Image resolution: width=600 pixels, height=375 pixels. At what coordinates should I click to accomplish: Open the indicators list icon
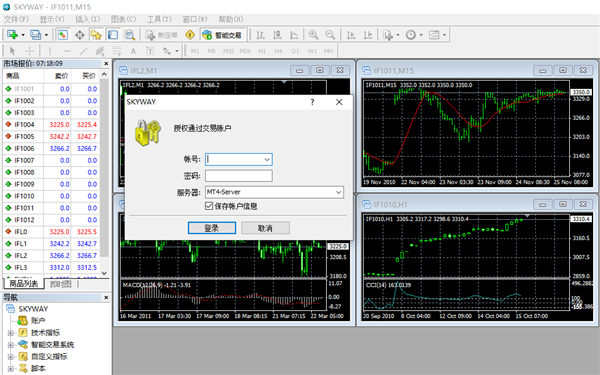388,35
